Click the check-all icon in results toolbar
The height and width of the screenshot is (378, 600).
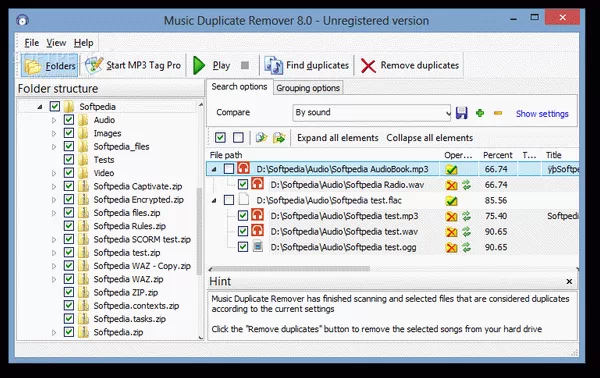(x=220, y=137)
